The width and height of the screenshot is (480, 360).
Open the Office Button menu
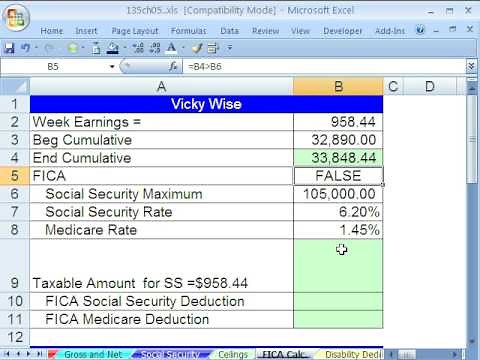point(16,17)
